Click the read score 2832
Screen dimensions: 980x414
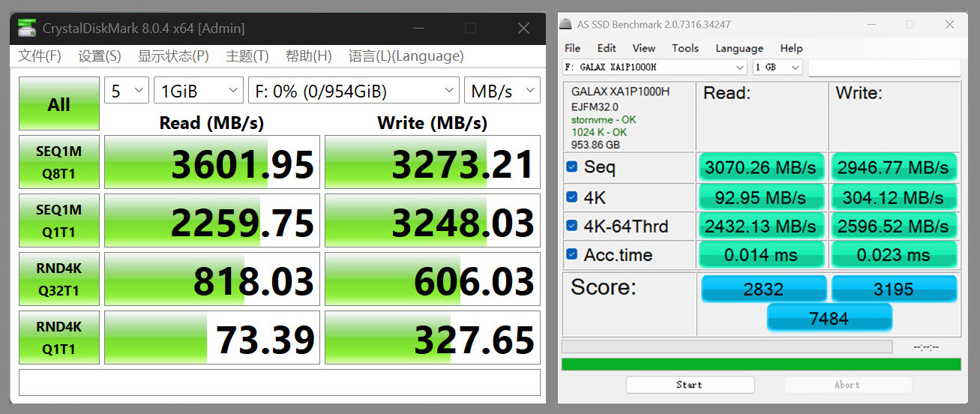pyautogui.click(x=763, y=289)
